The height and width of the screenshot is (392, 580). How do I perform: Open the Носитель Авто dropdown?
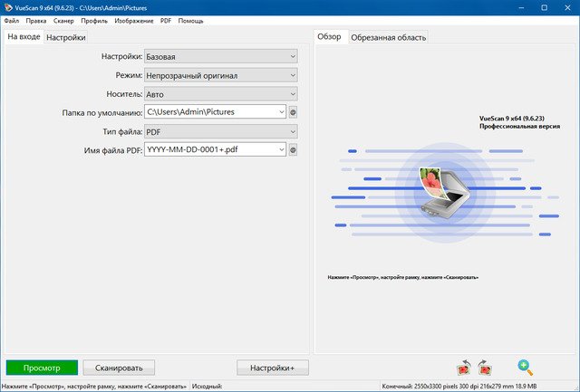pos(221,94)
